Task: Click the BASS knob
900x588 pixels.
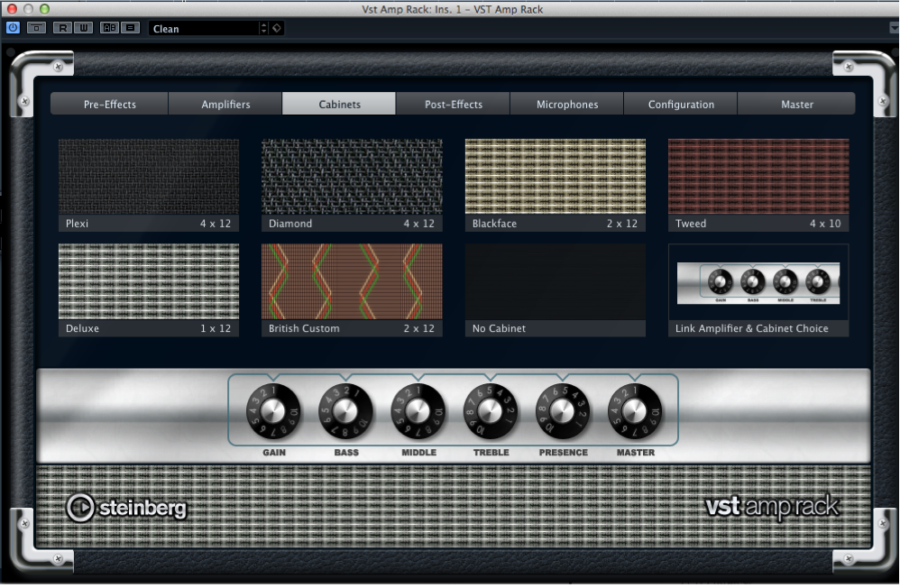Action: pyautogui.click(x=345, y=411)
